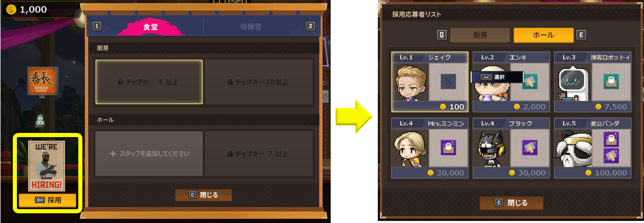Click the X empty skill slot on Jake
644x223 pixels.
click(448, 82)
